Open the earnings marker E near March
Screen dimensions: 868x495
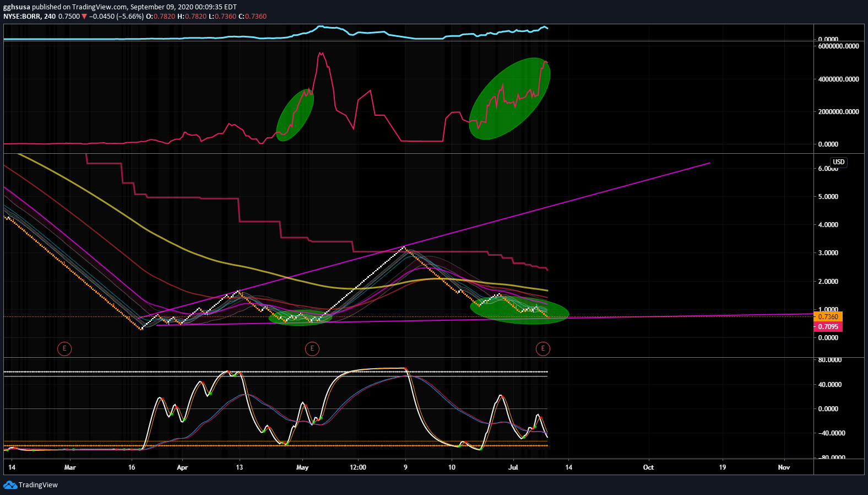64,348
